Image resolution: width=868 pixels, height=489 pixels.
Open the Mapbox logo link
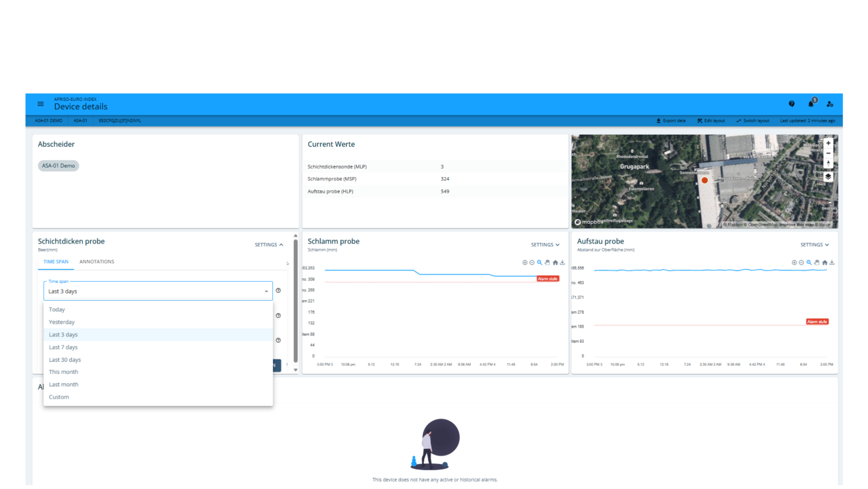(x=589, y=222)
